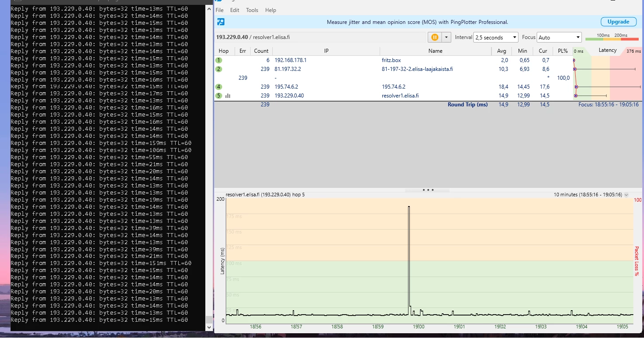Viewport: 644px width, 339px height.
Task: Click the PL% column header
Action: 562,51
